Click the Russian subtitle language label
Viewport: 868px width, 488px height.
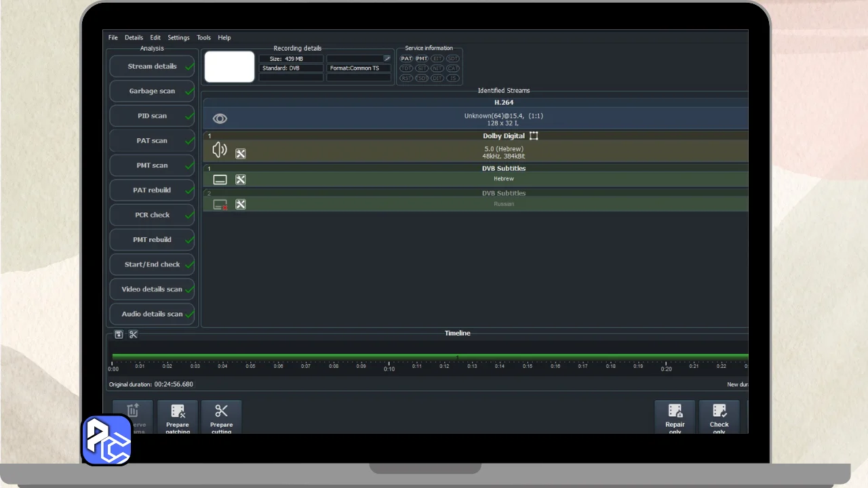[504, 204]
